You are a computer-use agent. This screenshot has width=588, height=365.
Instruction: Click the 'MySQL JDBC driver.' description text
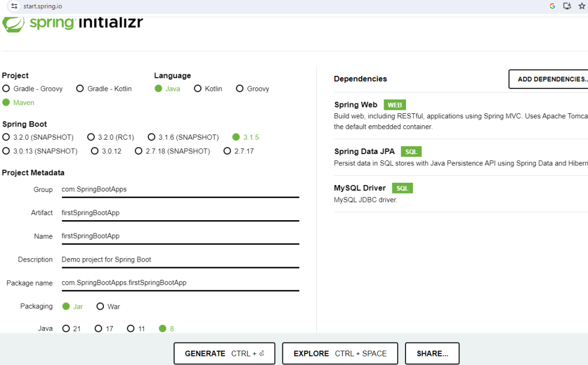point(366,200)
